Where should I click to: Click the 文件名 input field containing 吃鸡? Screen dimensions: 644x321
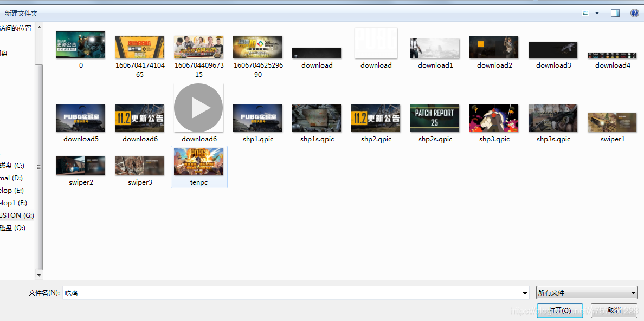296,293
